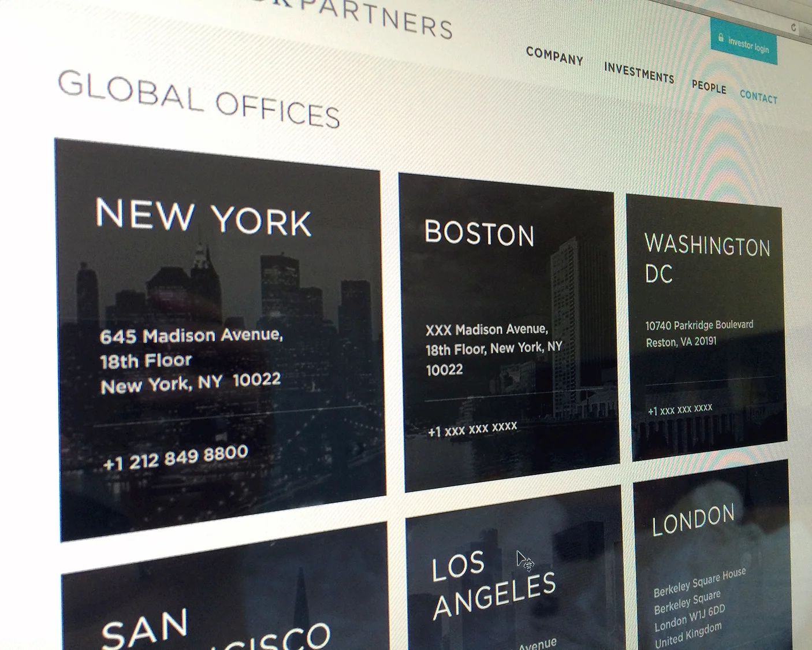Select the New York office card title
The width and height of the screenshot is (812, 650).
203,218
